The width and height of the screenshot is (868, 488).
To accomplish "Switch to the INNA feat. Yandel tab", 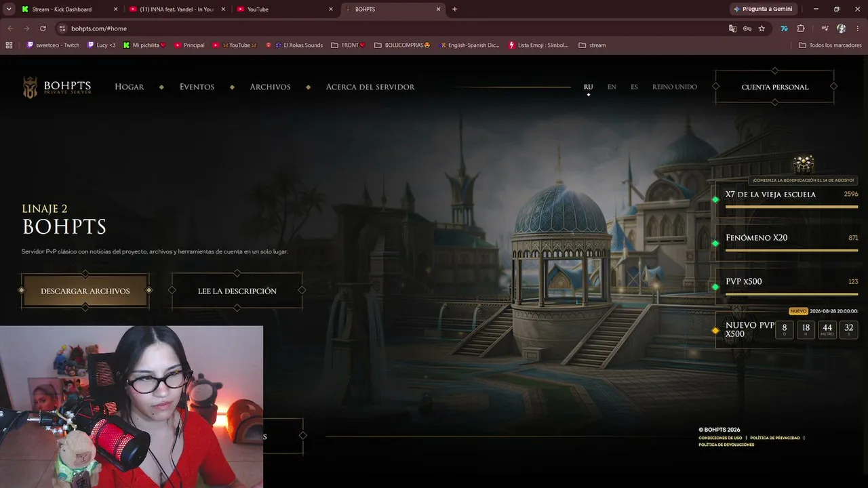I will click(178, 9).
